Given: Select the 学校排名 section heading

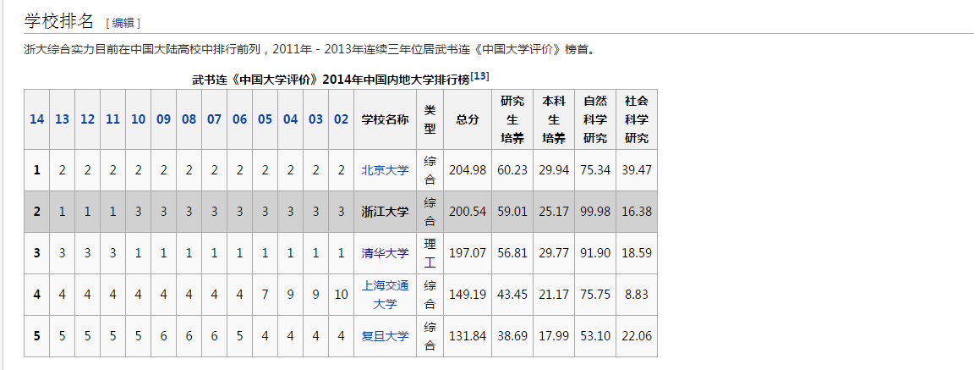Looking at the screenshot, I should pos(58,21).
